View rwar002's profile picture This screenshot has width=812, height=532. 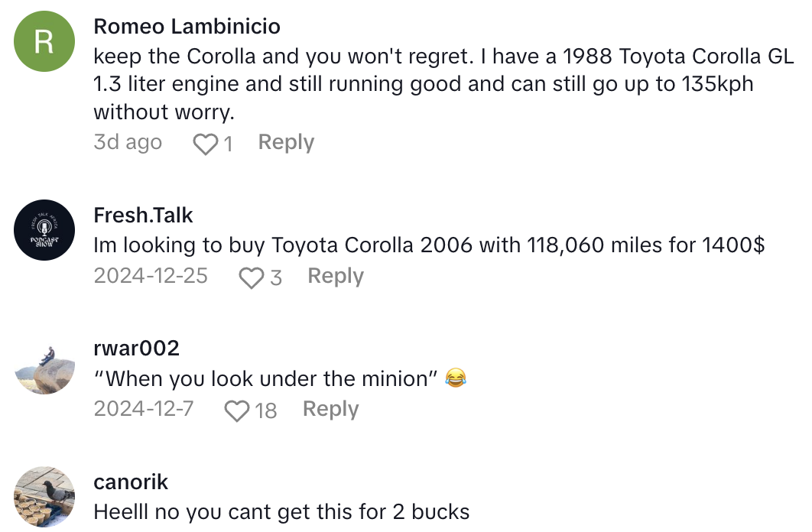(45, 364)
